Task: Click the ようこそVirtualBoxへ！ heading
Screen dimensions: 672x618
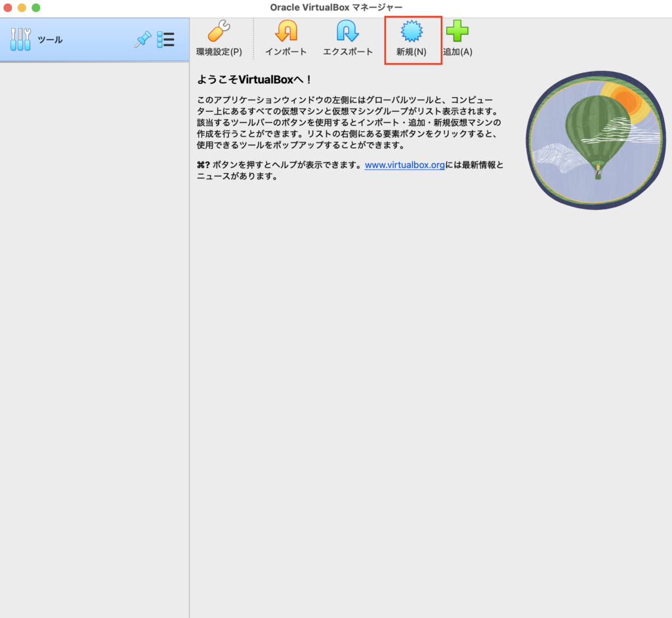Action: (254, 80)
